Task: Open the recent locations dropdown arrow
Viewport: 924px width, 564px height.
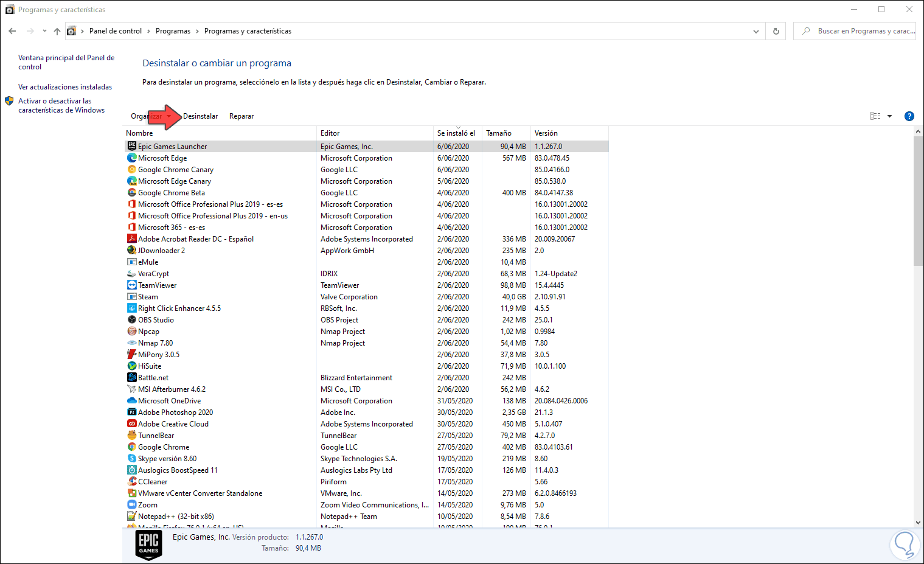Action: click(44, 31)
